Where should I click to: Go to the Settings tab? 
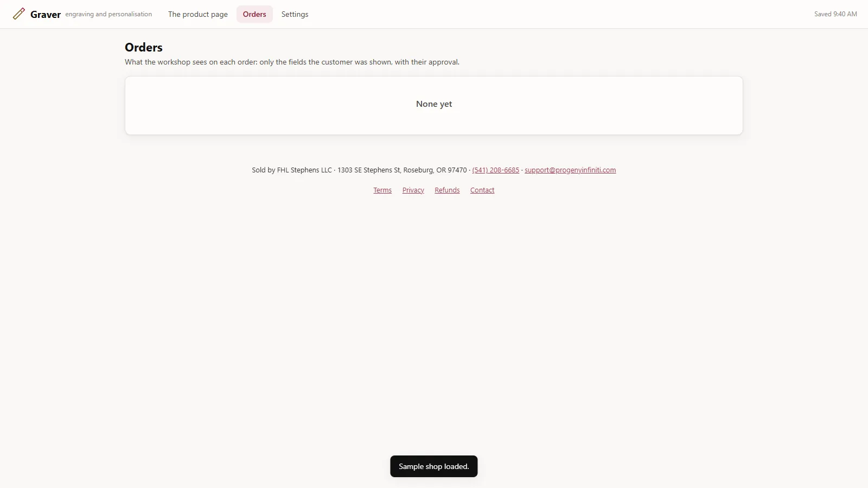(295, 14)
